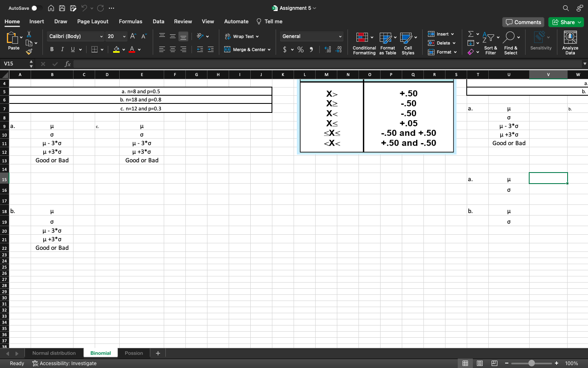The height and width of the screenshot is (368, 588).
Task: Click the Share button
Action: 566,22
